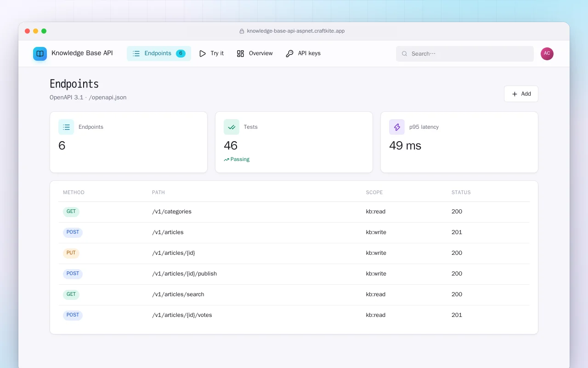Click POST badge for the publish endpoint

coord(73,274)
